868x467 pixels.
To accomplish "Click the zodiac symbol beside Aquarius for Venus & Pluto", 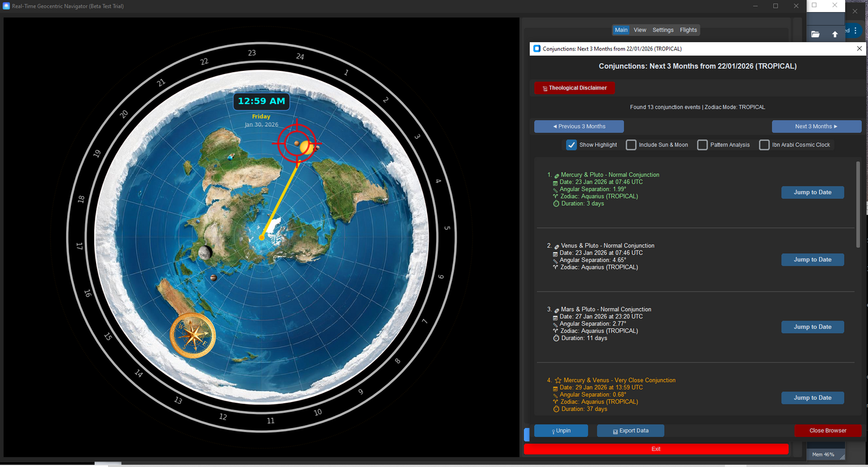I will pyautogui.click(x=556, y=267).
